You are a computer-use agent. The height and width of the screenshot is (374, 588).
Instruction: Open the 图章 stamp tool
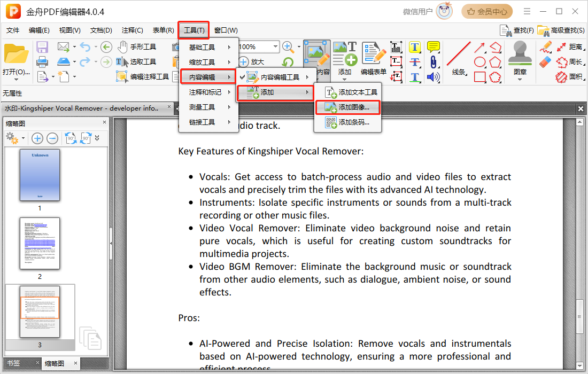520,57
